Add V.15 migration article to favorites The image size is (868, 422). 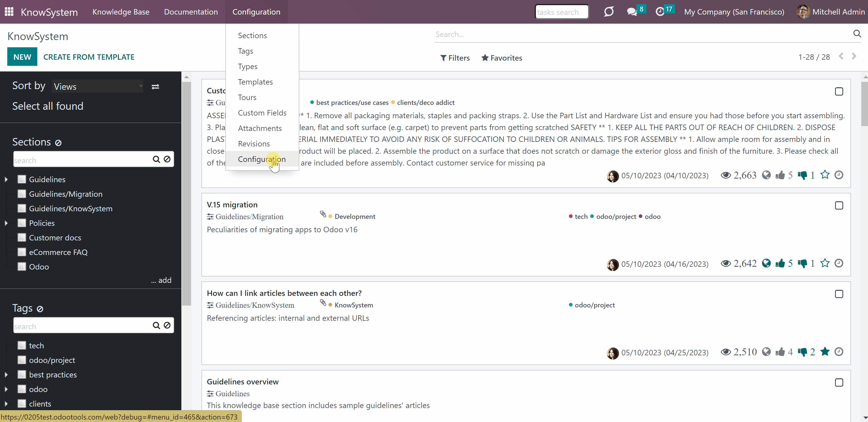pos(825,263)
